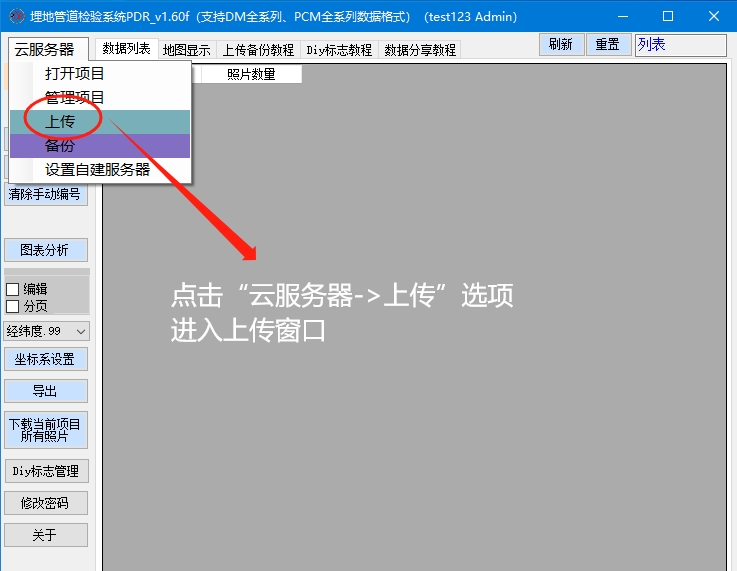Open the Diy标志教程 tab
This screenshot has height=571, width=737.
pyautogui.click(x=339, y=50)
